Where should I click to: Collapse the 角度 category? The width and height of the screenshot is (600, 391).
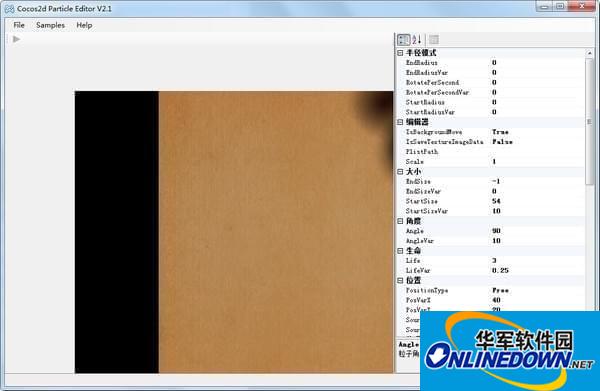(x=400, y=221)
